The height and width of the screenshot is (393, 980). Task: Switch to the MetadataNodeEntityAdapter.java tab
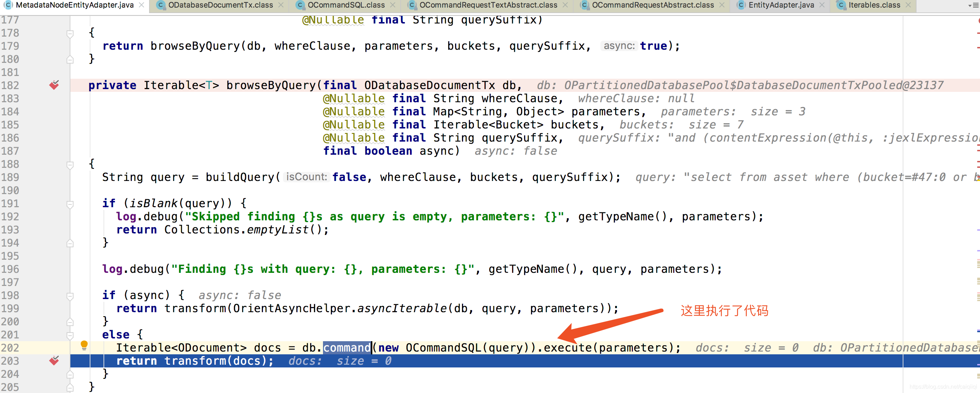[75, 5]
